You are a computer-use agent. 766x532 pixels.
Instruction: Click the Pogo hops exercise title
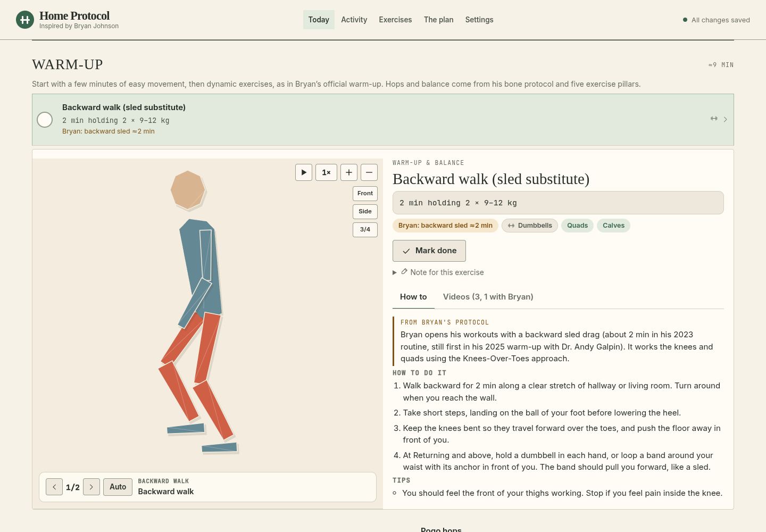pos(441,529)
